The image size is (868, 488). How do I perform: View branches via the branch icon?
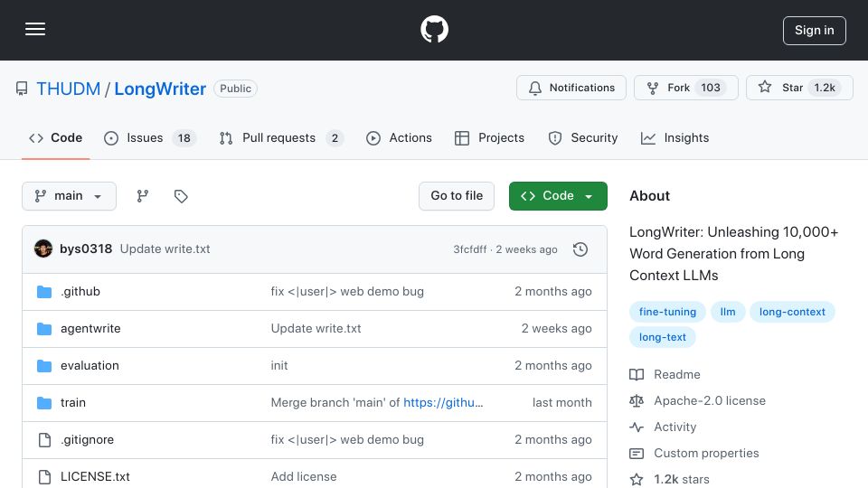[x=143, y=196]
